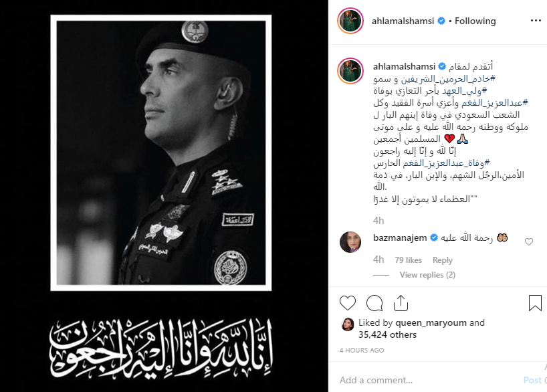Like the post with the heart icon

point(348,303)
